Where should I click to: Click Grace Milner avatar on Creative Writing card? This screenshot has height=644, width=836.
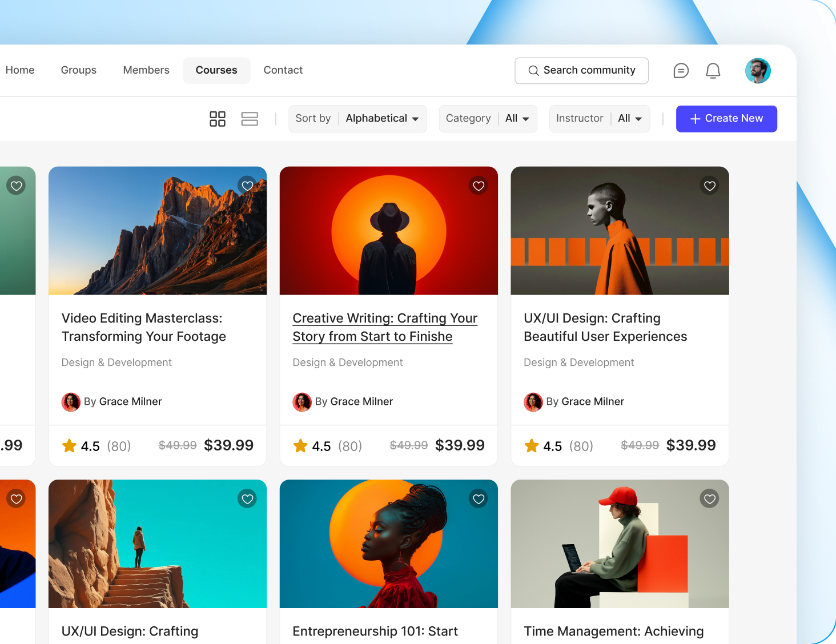click(x=302, y=402)
